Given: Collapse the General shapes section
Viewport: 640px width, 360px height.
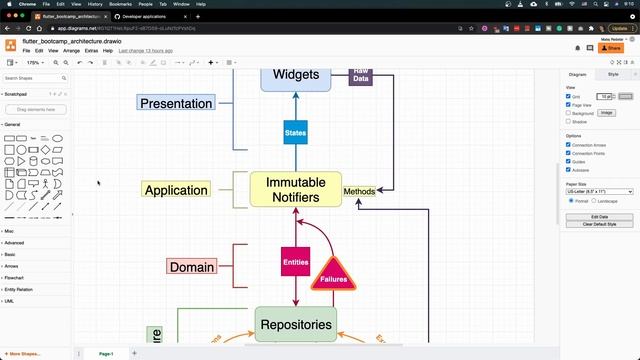Looking at the screenshot, I should point(11,124).
